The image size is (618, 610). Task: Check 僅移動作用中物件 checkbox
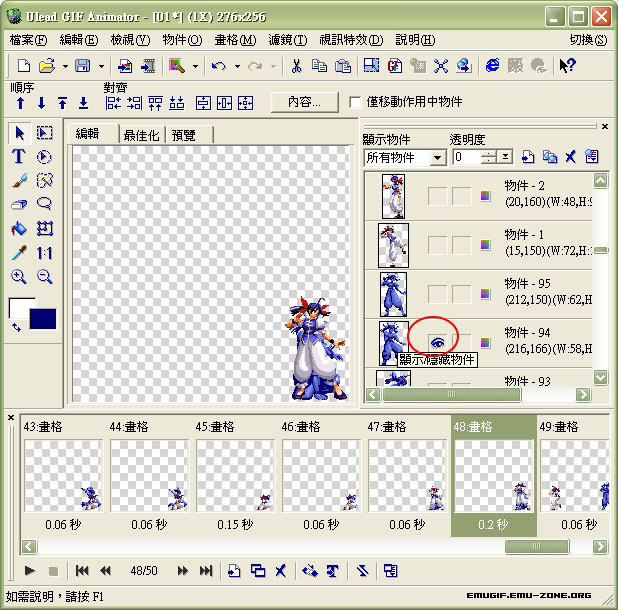[x=355, y=102]
